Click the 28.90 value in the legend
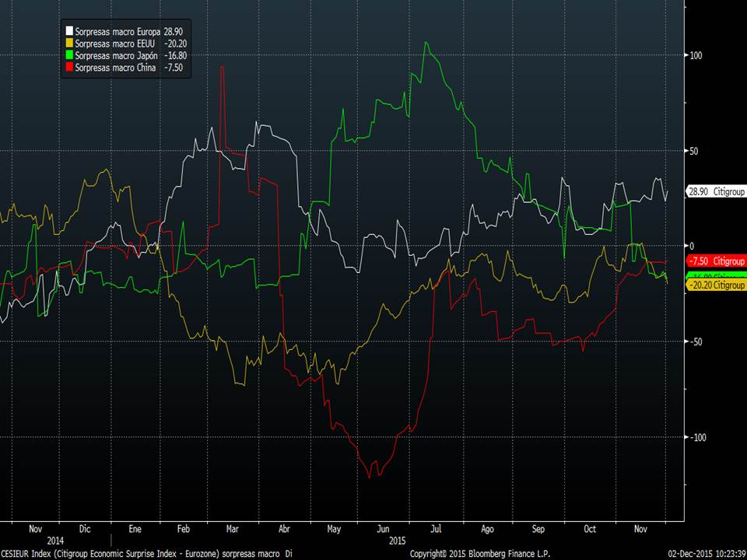This screenshot has height=560, width=747. point(174,31)
